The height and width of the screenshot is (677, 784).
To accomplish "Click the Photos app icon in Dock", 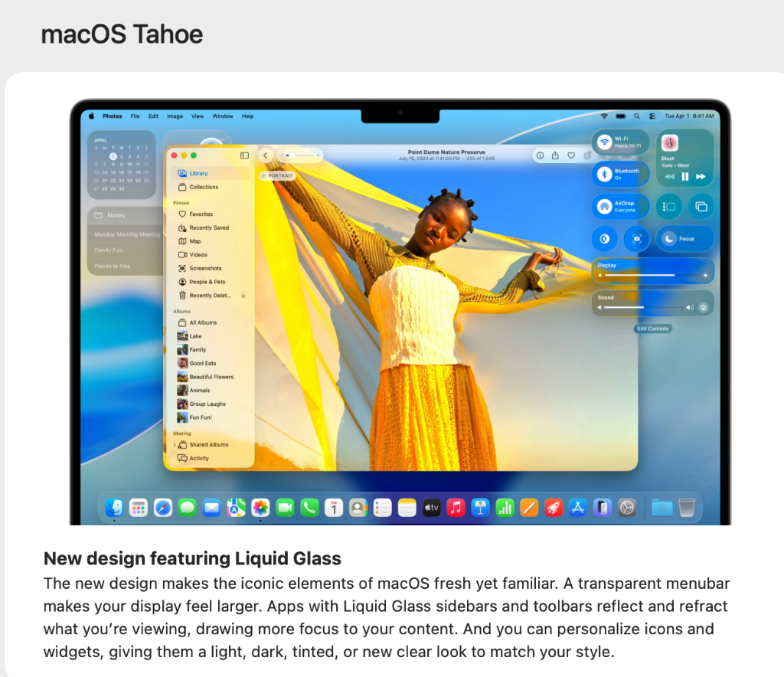I will click(x=260, y=508).
